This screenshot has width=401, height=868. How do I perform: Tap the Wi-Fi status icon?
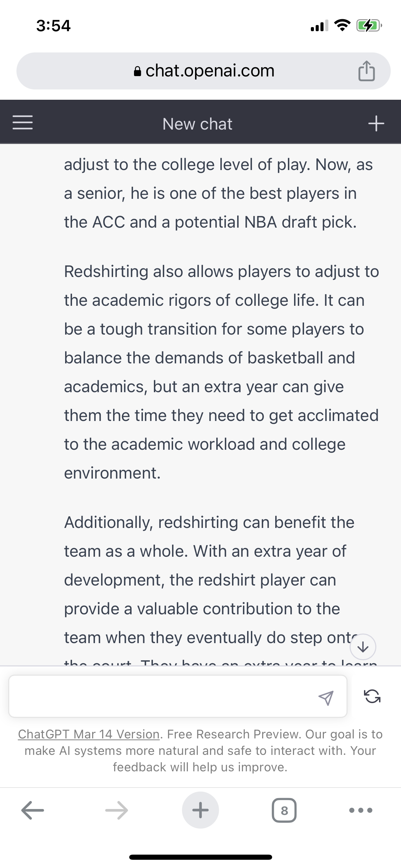tap(342, 25)
